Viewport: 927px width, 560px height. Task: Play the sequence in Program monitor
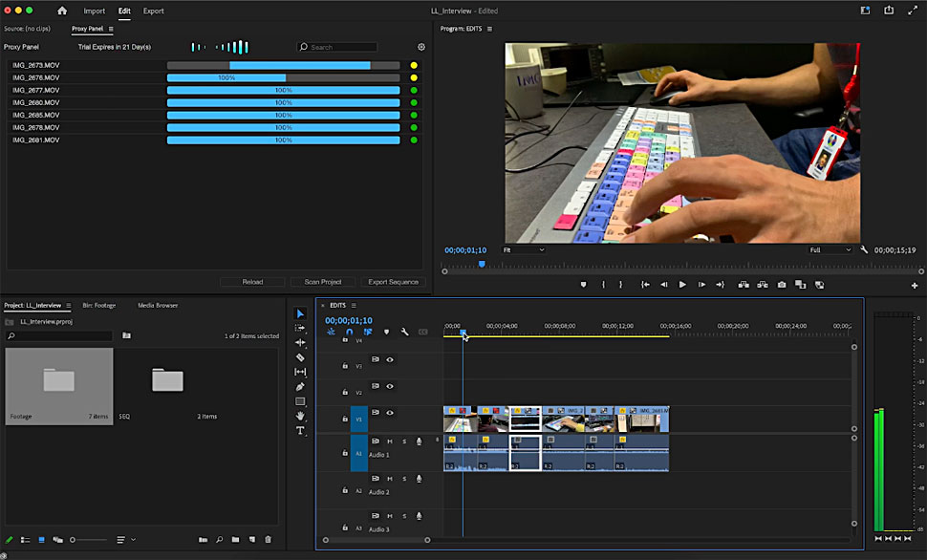pos(682,285)
